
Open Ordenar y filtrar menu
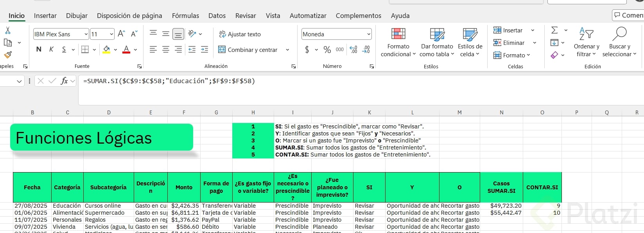pos(586,43)
